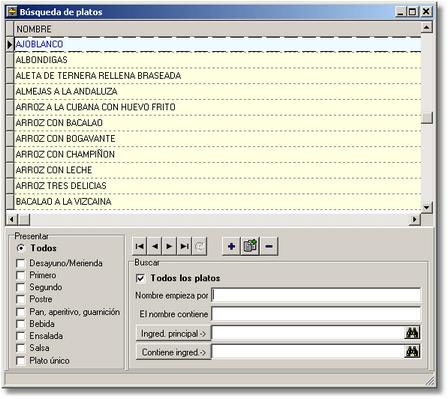This screenshot has width=448, height=399.
Task: Click the copy dish clipboard button
Action: [x=250, y=246]
